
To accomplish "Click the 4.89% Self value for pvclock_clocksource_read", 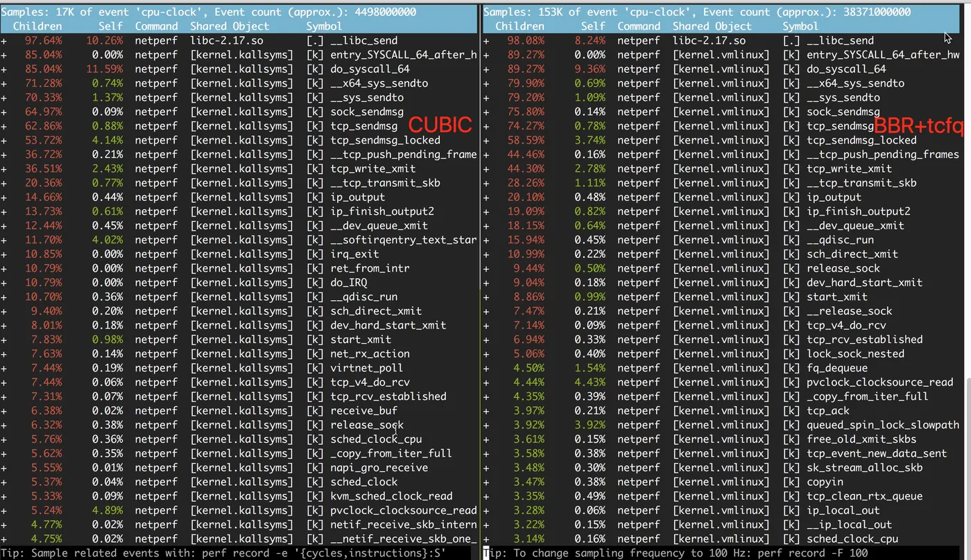I will click(108, 511).
